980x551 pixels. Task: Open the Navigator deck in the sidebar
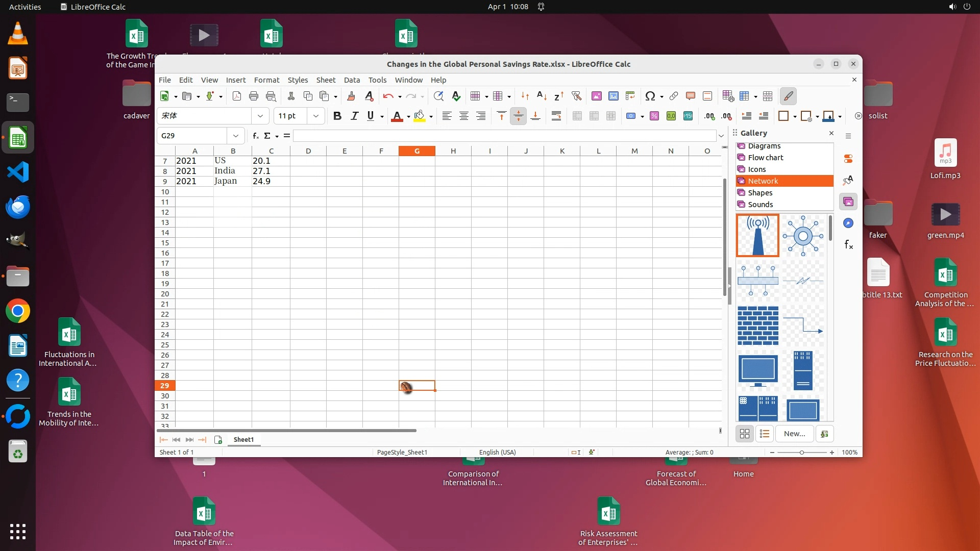coord(848,223)
